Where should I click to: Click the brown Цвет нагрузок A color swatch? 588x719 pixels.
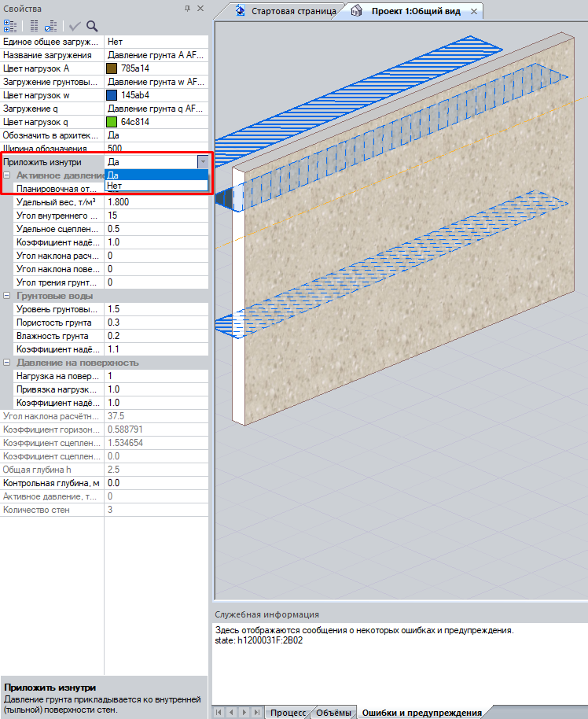click(x=112, y=68)
